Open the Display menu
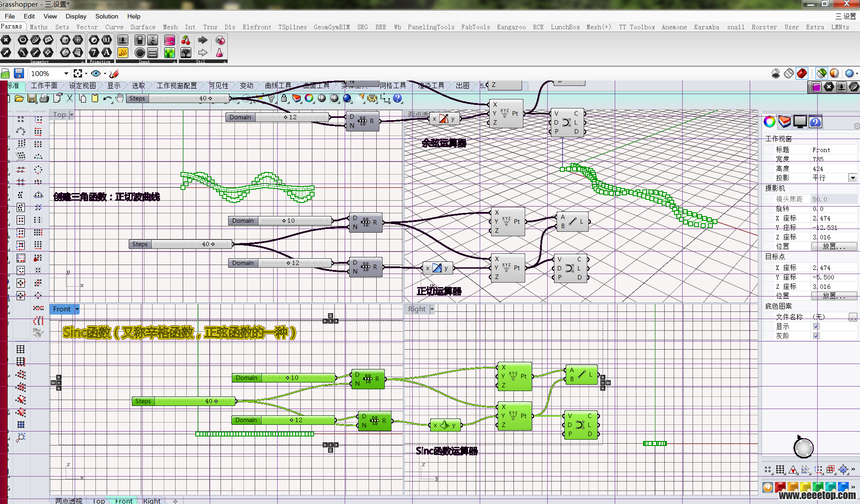 tap(76, 16)
